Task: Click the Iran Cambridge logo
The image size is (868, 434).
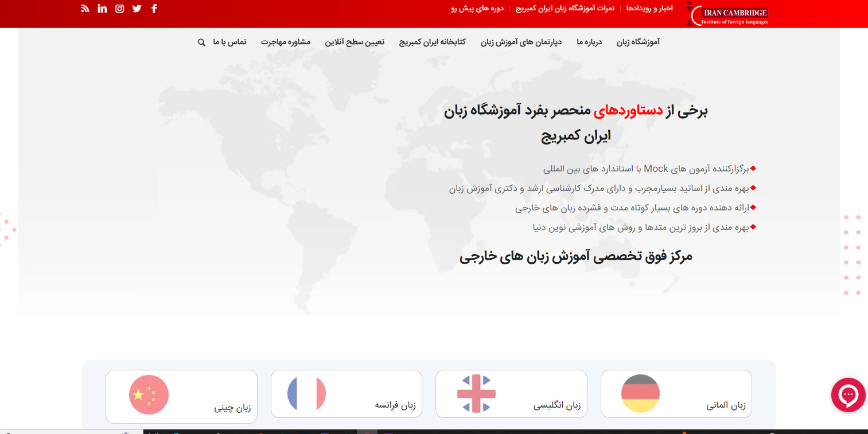Action: (727, 14)
